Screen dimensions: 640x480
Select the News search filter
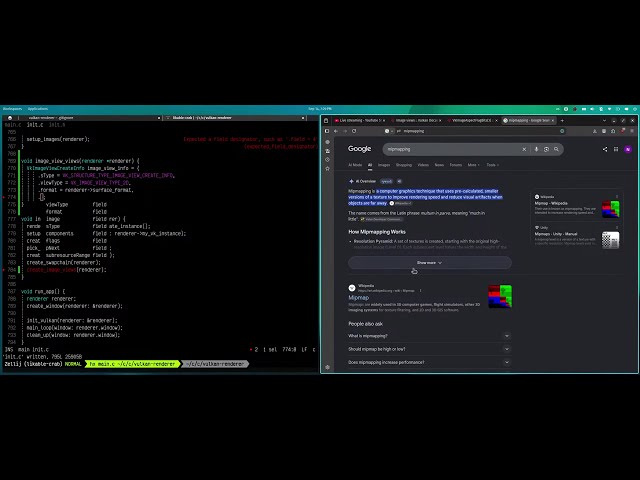coord(439,165)
